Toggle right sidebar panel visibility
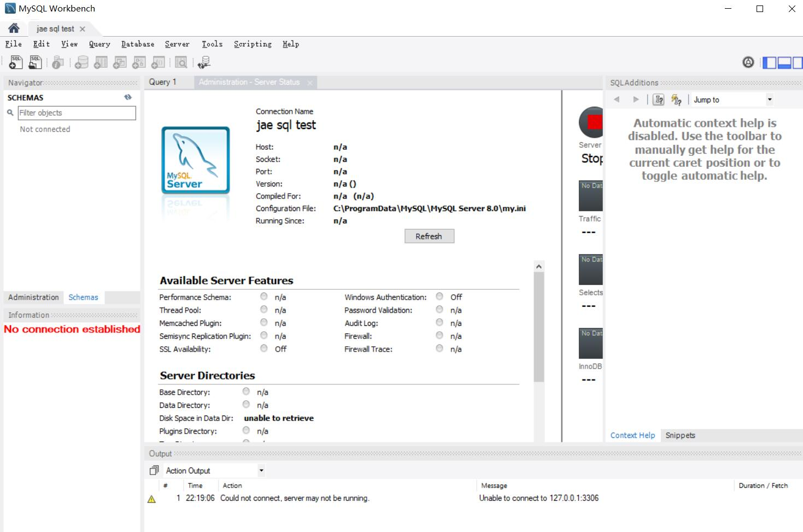803x532 pixels. [x=798, y=63]
